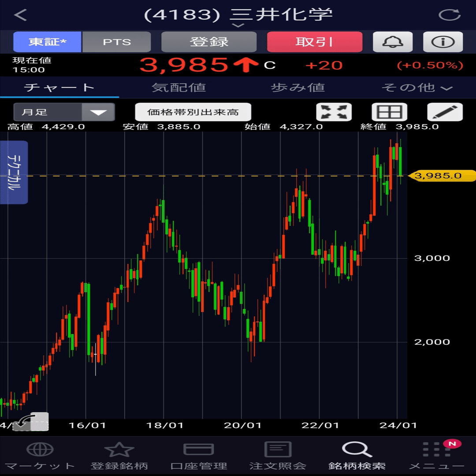Tap the 登録 register button

(209, 42)
